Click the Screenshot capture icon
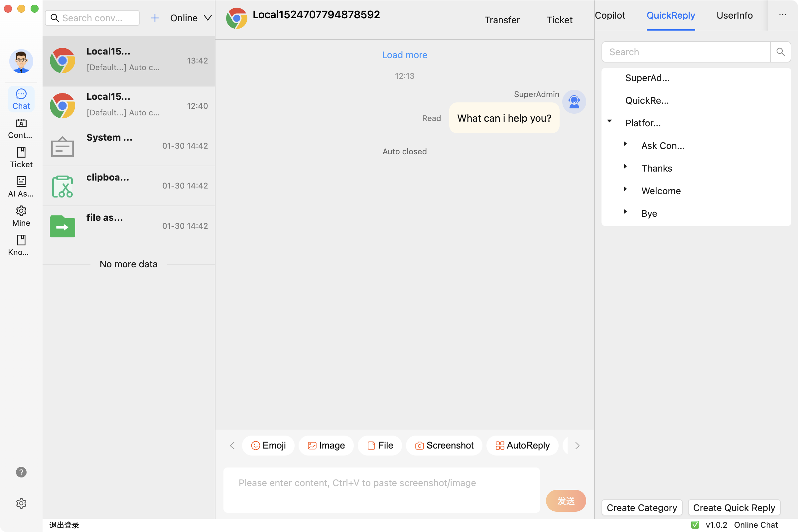The height and width of the screenshot is (532, 798). pyautogui.click(x=419, y=446)
